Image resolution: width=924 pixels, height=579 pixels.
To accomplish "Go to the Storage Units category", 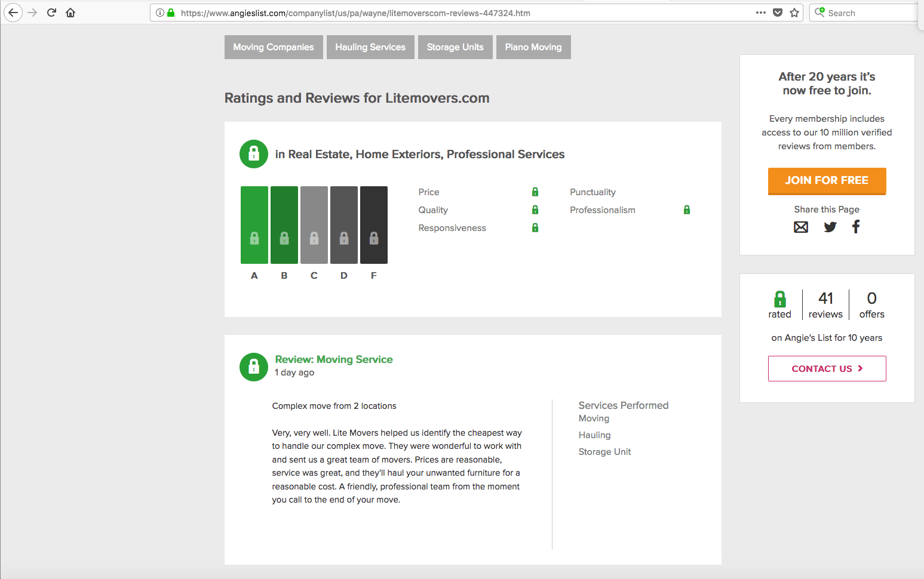I will tap(455, 47).
